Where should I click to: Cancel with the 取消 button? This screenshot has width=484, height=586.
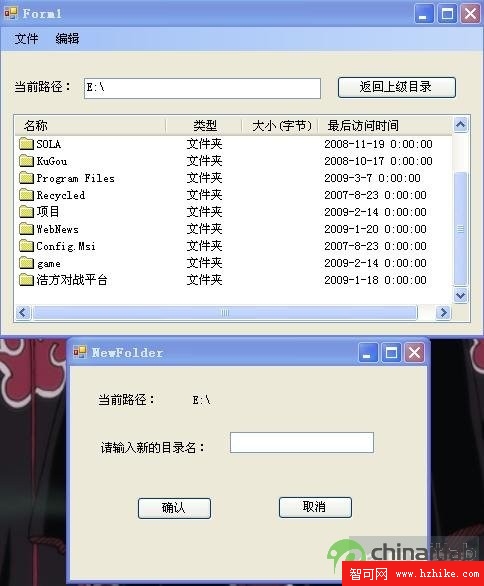point(315,507)
